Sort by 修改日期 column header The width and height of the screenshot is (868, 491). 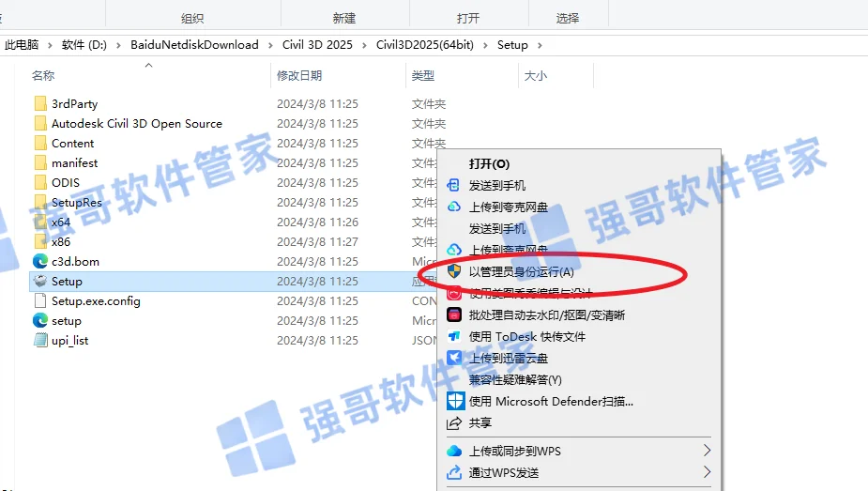pyautogui.click(x=299, y=76)
